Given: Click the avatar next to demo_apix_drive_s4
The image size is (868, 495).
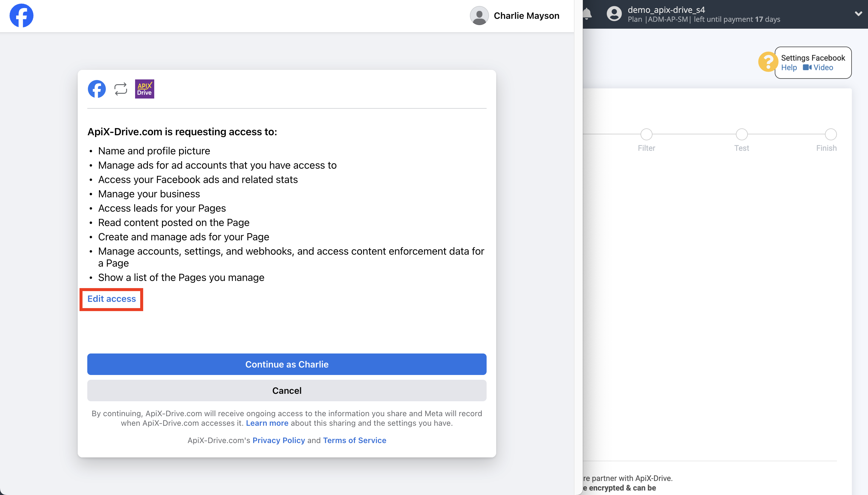Looking at the screenshot, I should (x=614, y=14).
